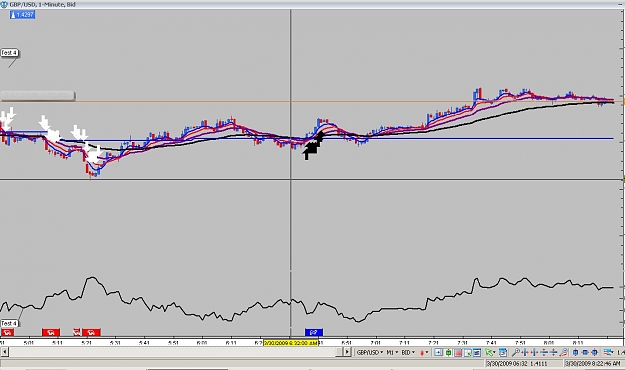The image size is (625, 370).
Task: Open the BID price type dropdown
Action: [408, 352]
